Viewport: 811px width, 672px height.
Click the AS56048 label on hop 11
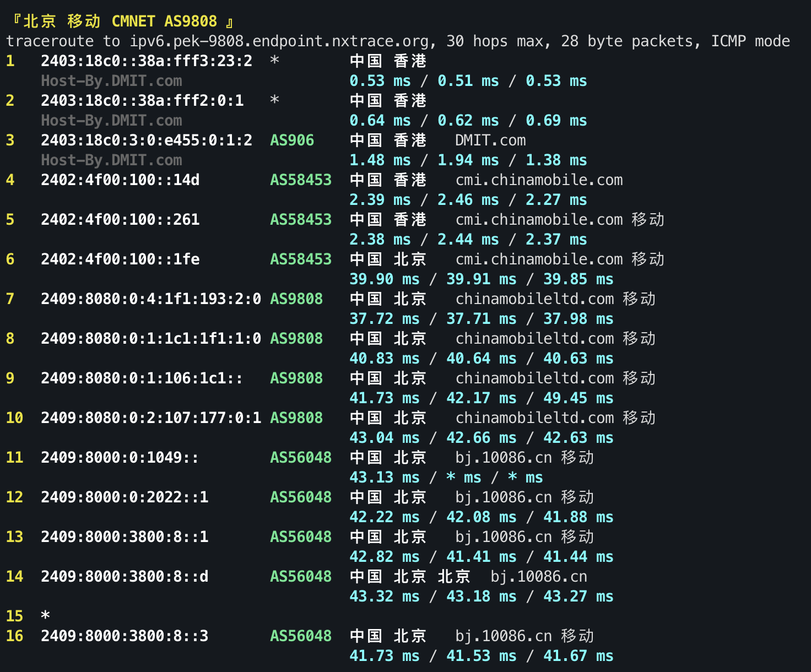tap(301, 457)
